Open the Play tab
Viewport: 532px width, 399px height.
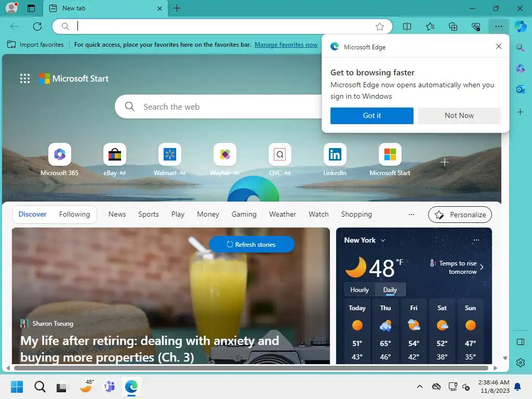click(178, 215)
